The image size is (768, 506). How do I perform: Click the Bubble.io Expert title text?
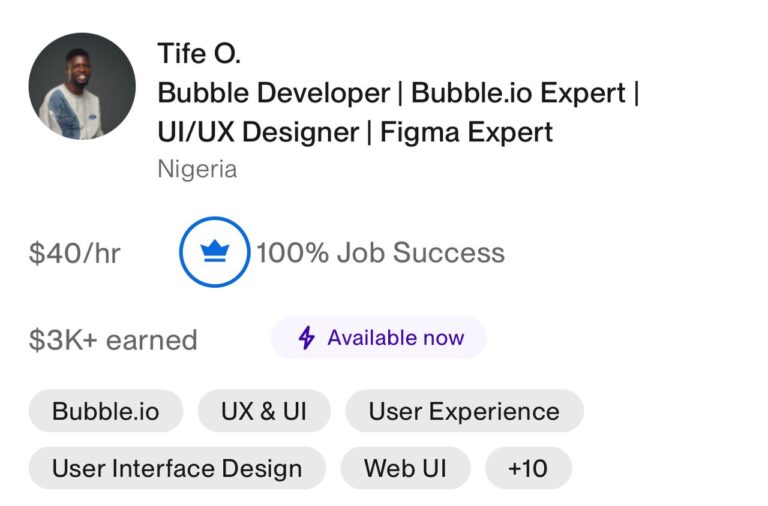pos(518,93)
